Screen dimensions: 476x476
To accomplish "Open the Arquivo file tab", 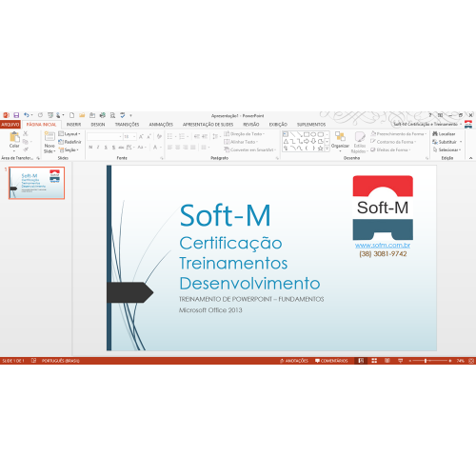I will 10,125.
